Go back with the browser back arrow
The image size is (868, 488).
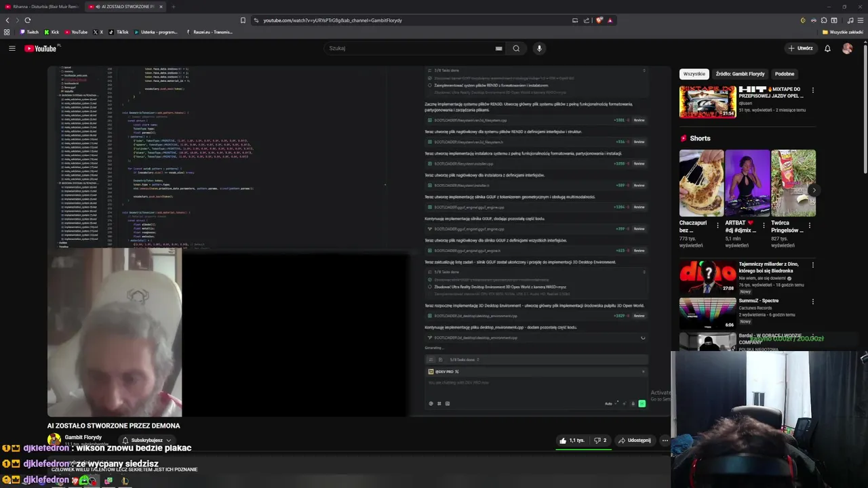tap(7, 20)
